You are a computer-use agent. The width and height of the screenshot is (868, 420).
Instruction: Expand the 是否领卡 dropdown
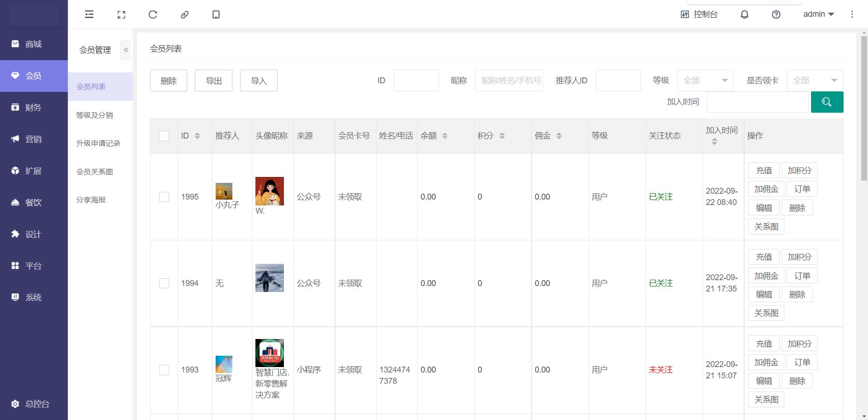[x=815, y=81]
